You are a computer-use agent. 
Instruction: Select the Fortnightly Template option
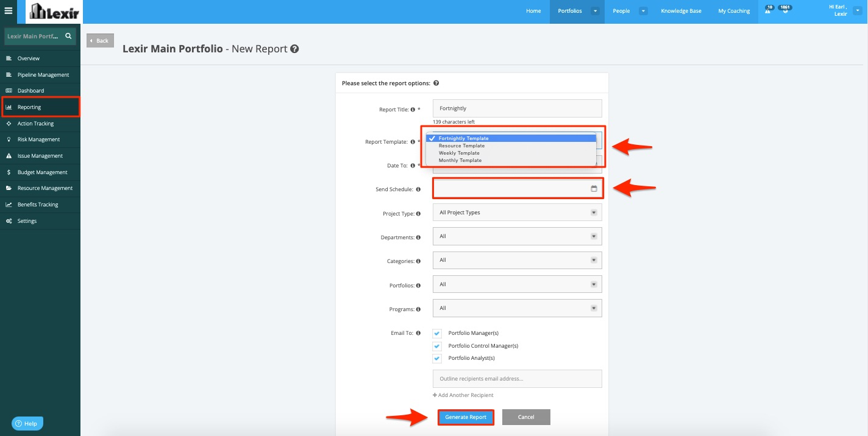pyautogui.click(x=511, y=138)
